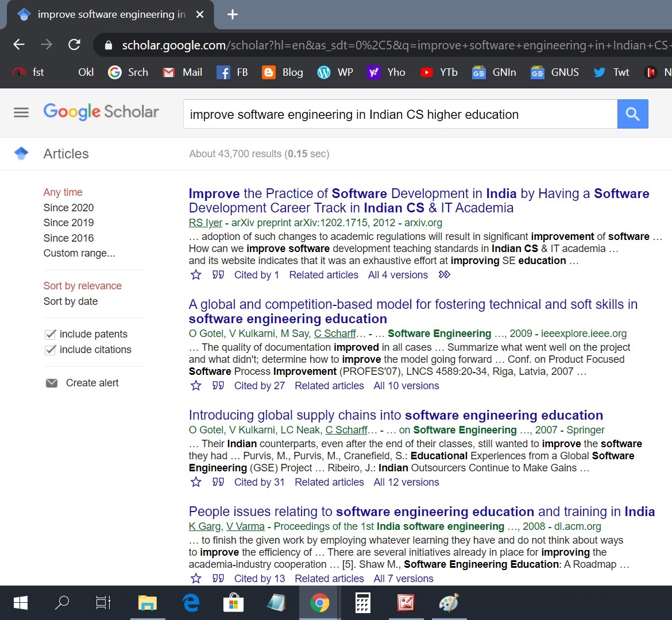Open the Mail bookmark in bookmarks bar

click(x=183, y=72)
